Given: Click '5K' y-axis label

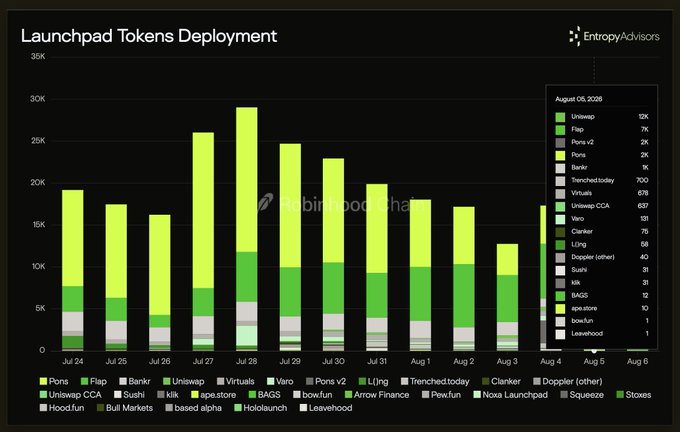Looking at the screenshot, I should [40, 308].
